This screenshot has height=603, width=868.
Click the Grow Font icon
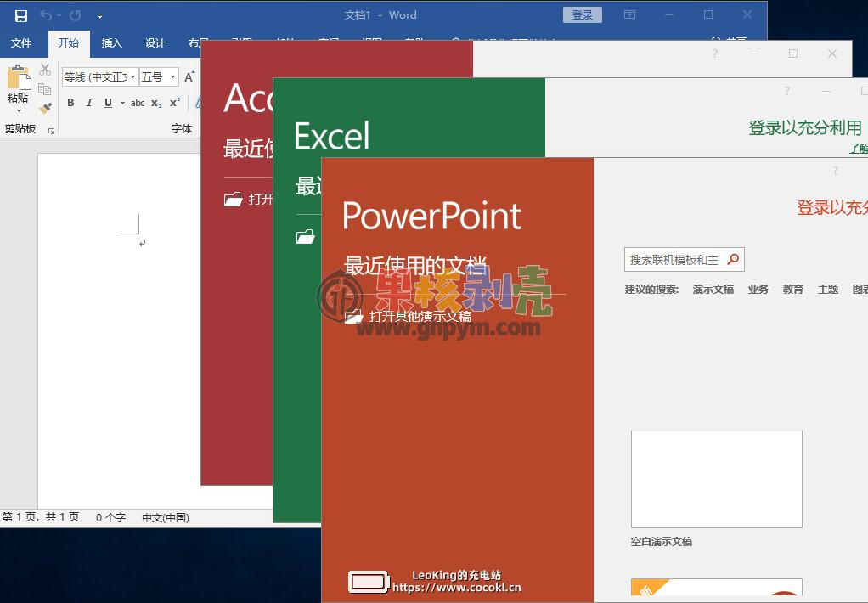189,76
